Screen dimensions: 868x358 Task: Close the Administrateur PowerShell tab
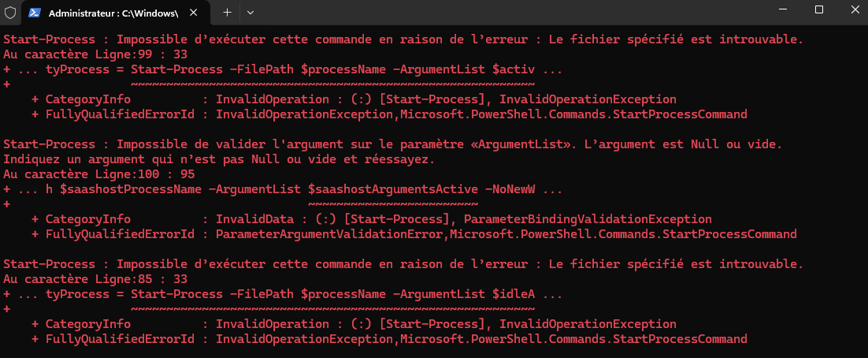197,13
